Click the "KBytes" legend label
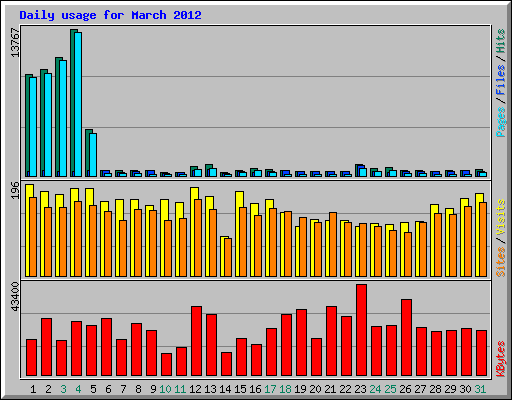The image size is (512, 400). [x=500, y=359]
